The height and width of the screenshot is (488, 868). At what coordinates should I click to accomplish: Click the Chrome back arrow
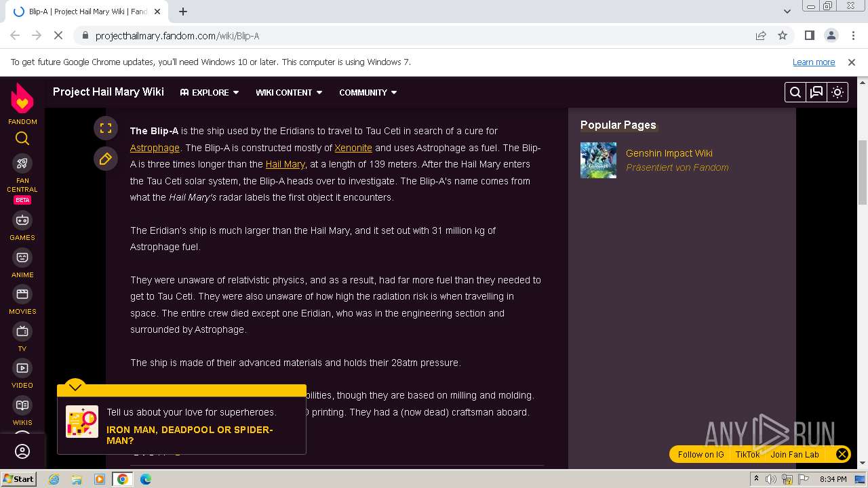15,35
